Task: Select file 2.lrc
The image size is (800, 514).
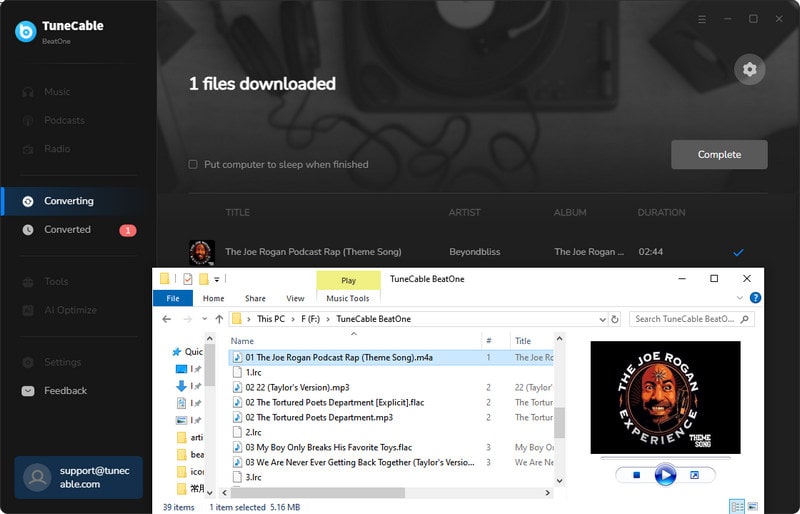Action: [x=253, y=432]
